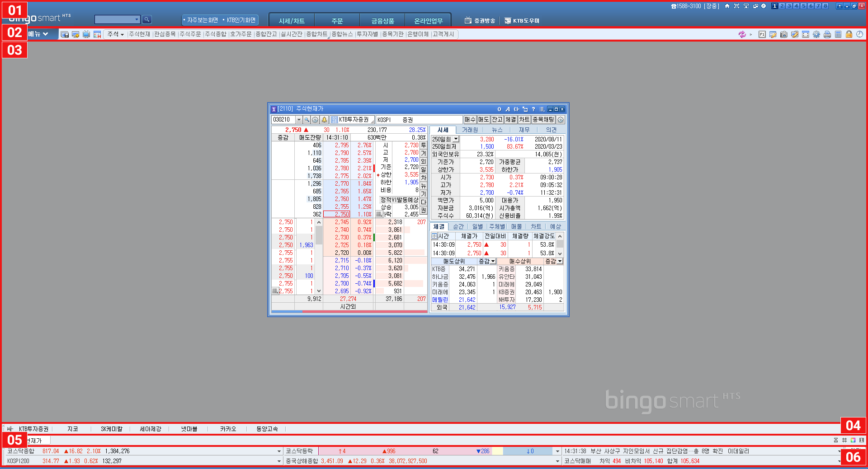
Task: Click the TV monitor toolbar icon
Action: [86, 34]
